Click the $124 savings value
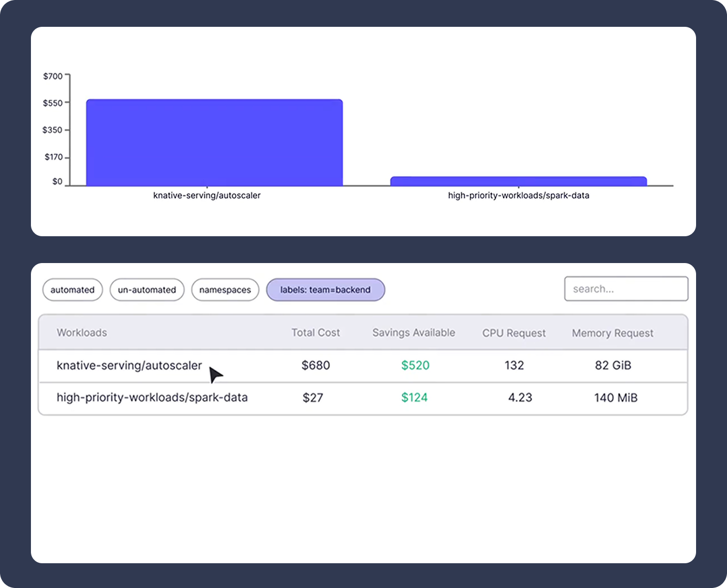Screen dimensions: 727x588 click(x=415, y=398)
